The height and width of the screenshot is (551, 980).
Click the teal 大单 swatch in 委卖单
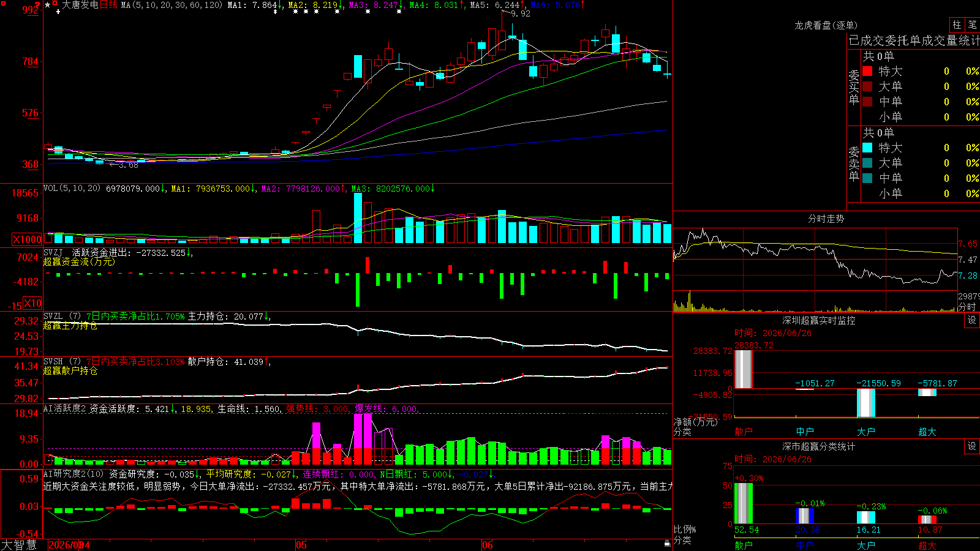[867, 163]
